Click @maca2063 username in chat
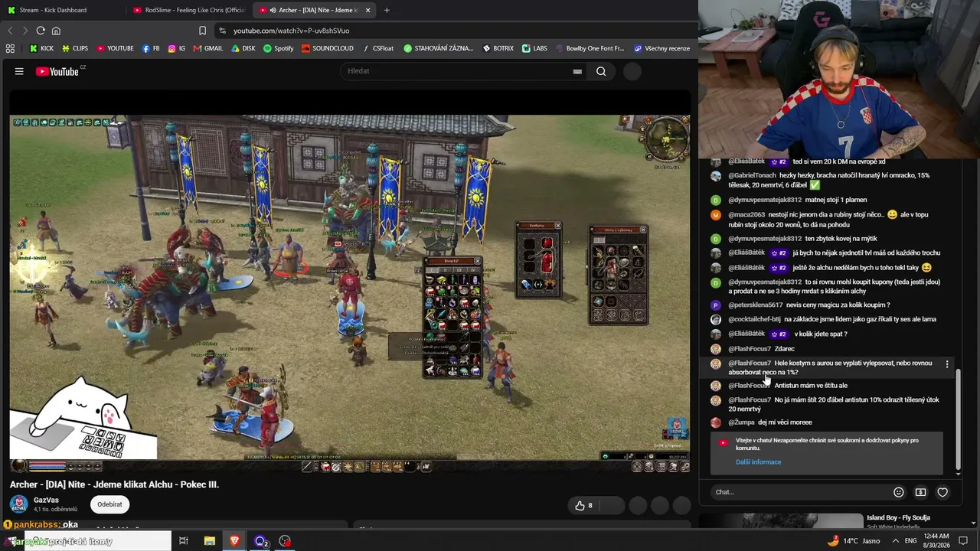 (x=746, y=215)
